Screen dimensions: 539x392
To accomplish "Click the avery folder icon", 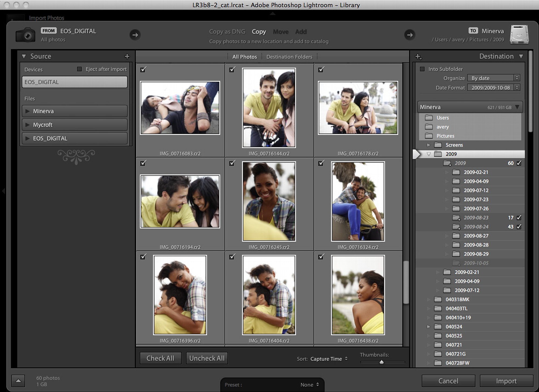I will pyautogui.click(x=429, y=127).
